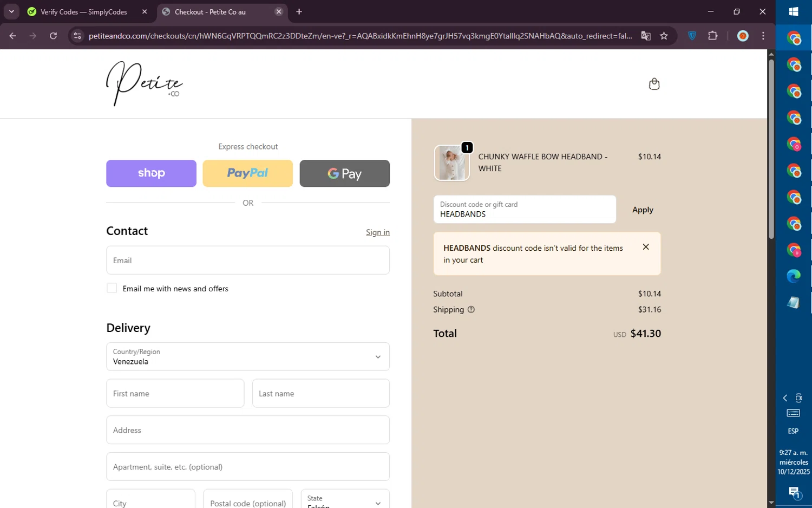Click the discount code field containing HEADBANDS
The image size is (812, 508).
pyautogui.click(x=525, y=209)
